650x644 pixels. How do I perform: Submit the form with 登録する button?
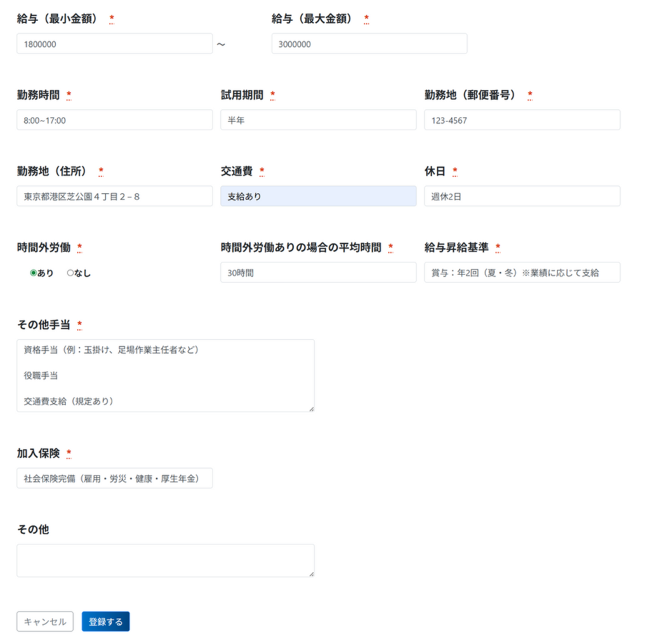tap(105, 622)
